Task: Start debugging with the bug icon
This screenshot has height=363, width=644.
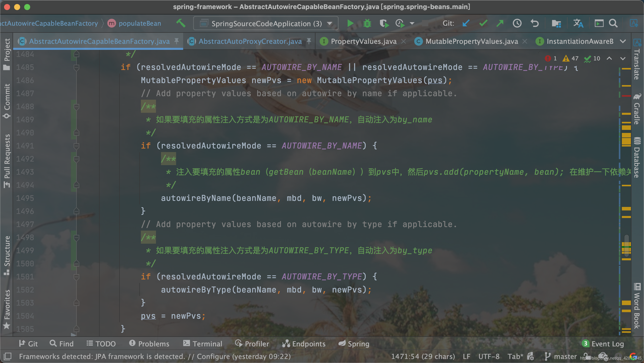Action: tap(367, 23)
